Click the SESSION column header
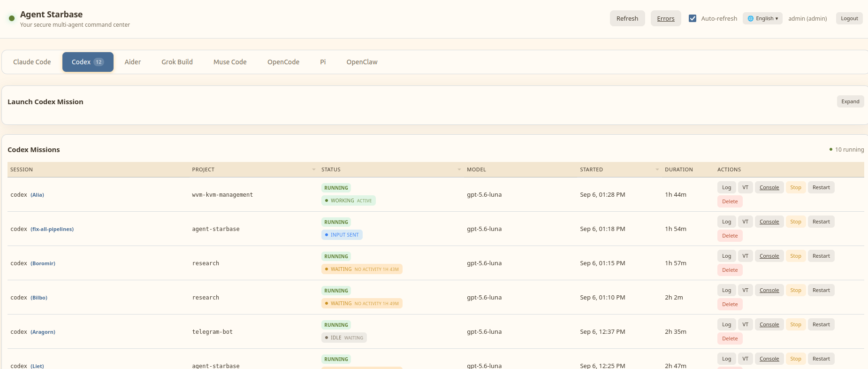The width and height of the screenshot is (868, 369). [22, 169]
